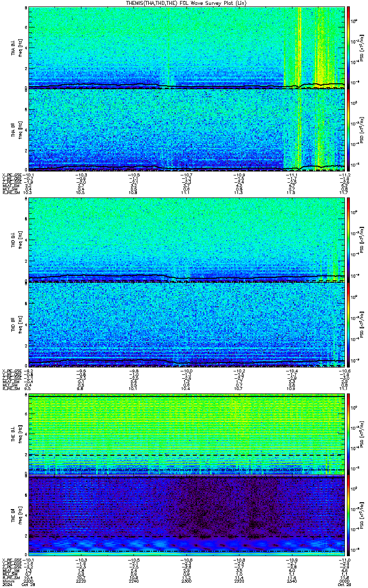Screen dimensions: 368x588
Task: Click the PSD color bar beside THA B-parallel
Action: tap(348, 130)
